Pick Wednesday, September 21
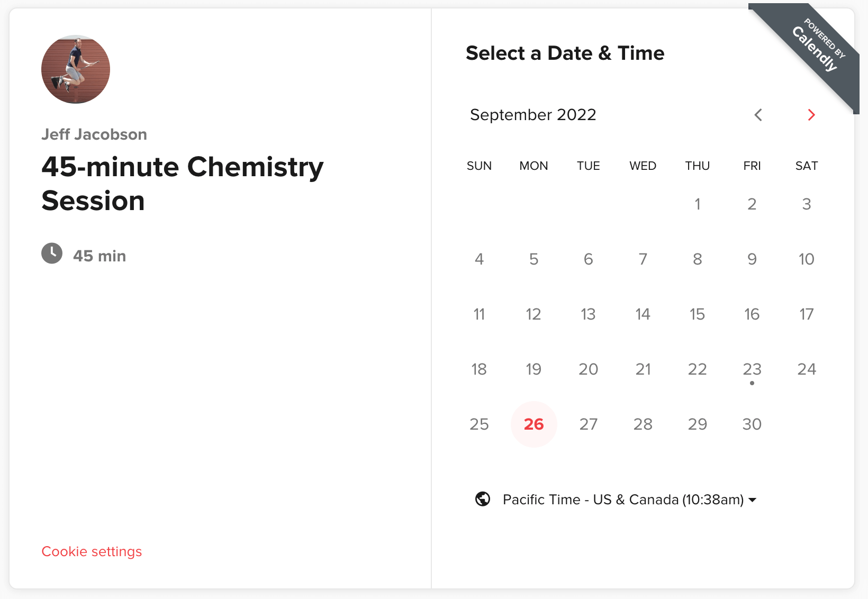The width and height of the screenshot is (868, 599). coord(643,369)
